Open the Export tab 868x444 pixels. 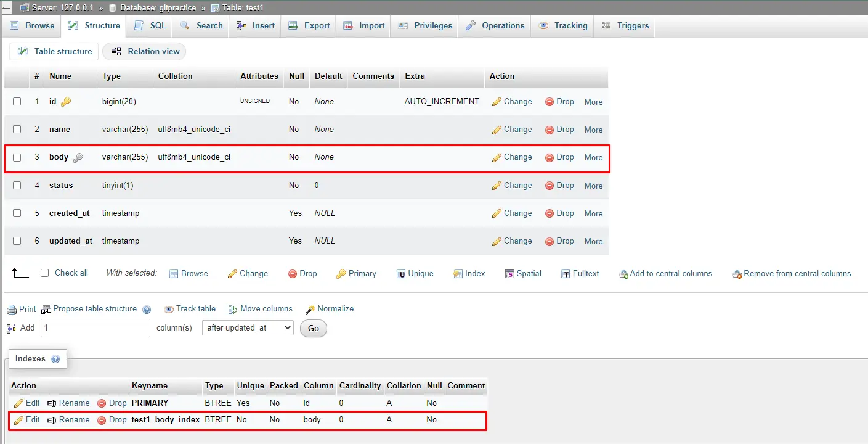(309, 25)
